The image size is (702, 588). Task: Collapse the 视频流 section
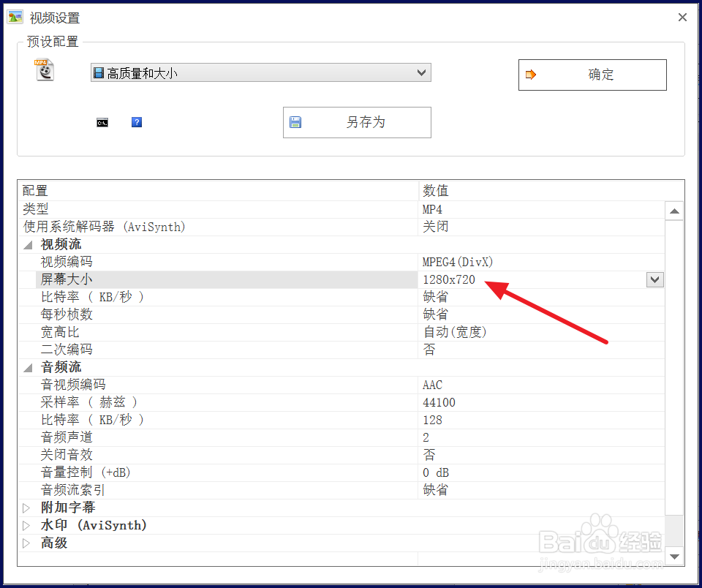pyautogui.click(x=28, y=244)
